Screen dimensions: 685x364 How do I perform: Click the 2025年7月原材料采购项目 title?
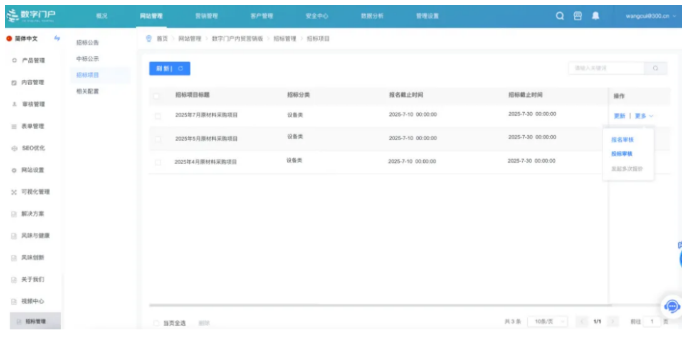[206, 115]
